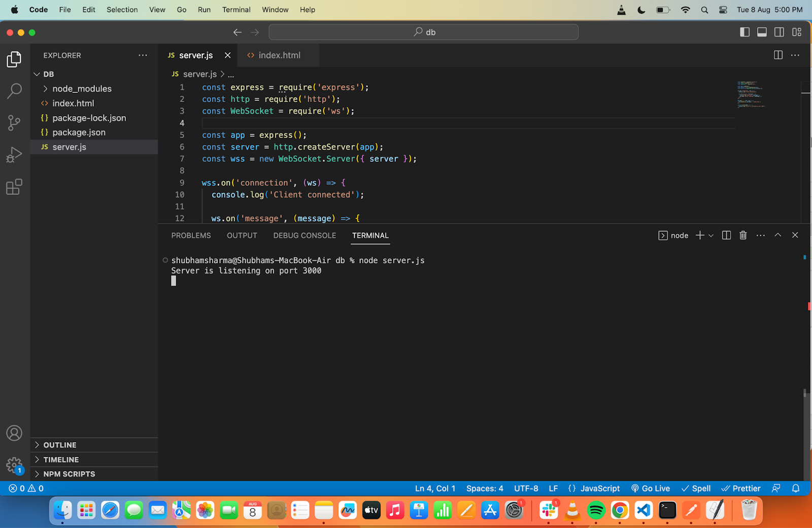Switch to the index.html editor tab

point(279,55)
